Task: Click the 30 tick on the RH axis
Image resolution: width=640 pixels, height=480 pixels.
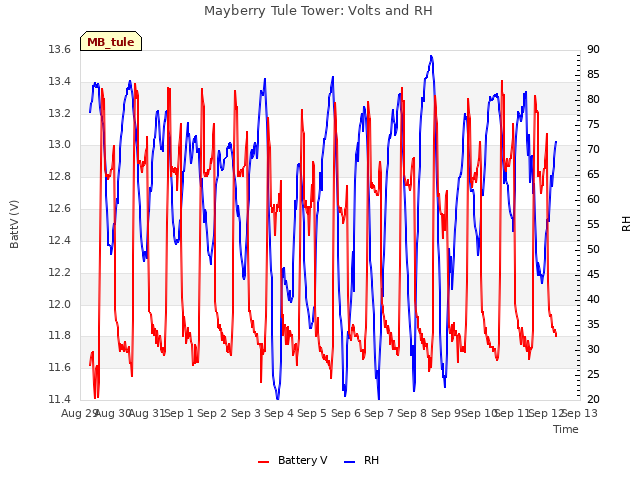Action: (x=593, y=349)
